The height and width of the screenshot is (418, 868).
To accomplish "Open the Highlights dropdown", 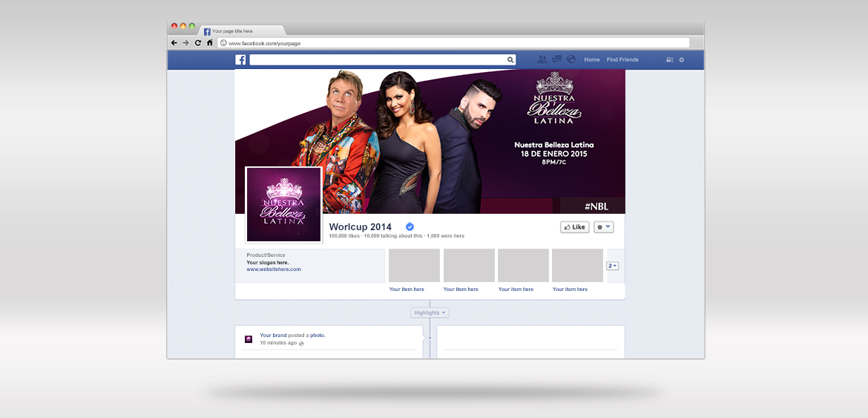I will [430, 313].
